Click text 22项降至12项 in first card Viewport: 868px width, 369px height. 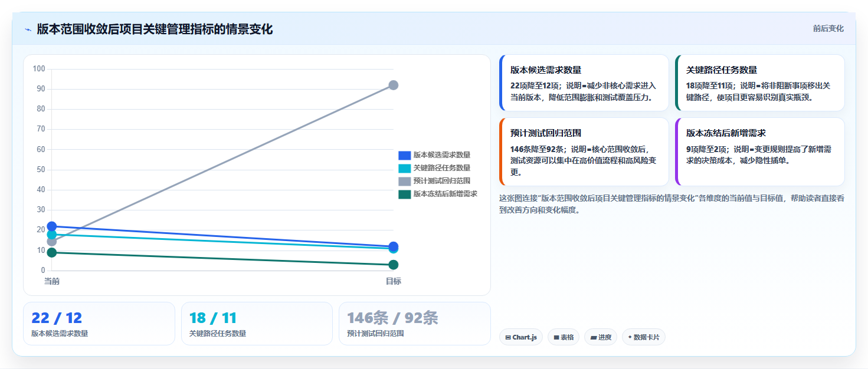click(x=535, y=85)
